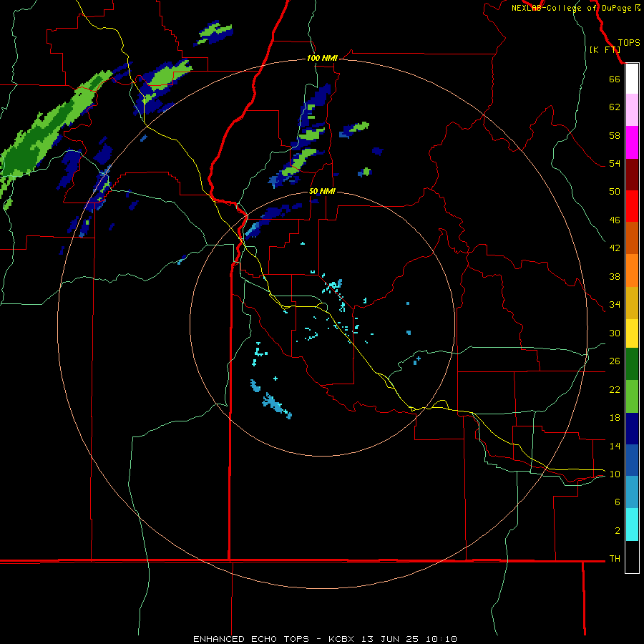Screen dimensions: 644x644
Task: Click the 'NEXLAB-College of DuPage' credit text
Action: [571, 8]
